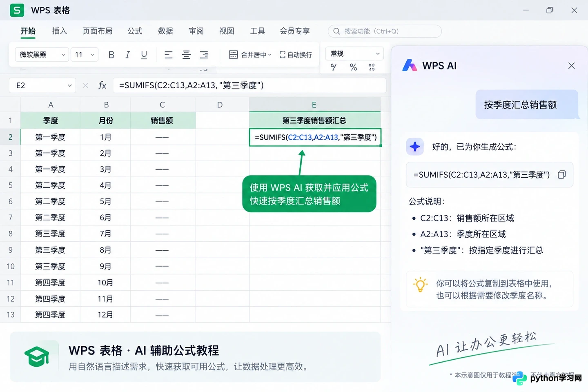Click the AI sparkle avatar icon
Screen dimensions: 588x392
415,147
